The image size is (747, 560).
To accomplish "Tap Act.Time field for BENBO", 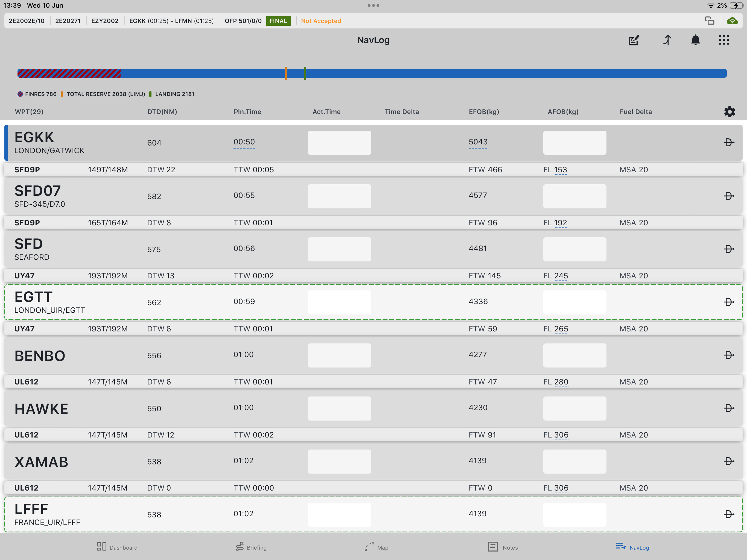I will (339, 355).
